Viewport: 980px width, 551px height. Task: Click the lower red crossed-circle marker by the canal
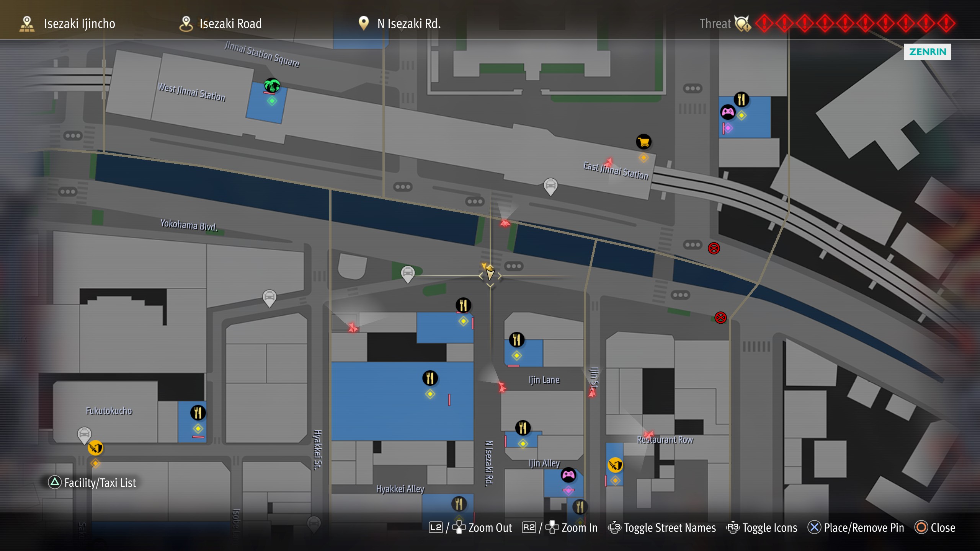point(720,318)
